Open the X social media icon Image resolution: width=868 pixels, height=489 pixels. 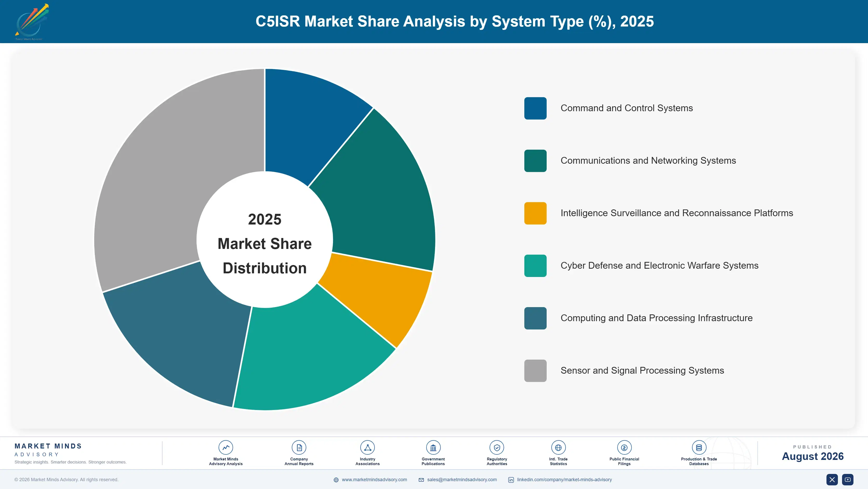click(x=832, y=480)
